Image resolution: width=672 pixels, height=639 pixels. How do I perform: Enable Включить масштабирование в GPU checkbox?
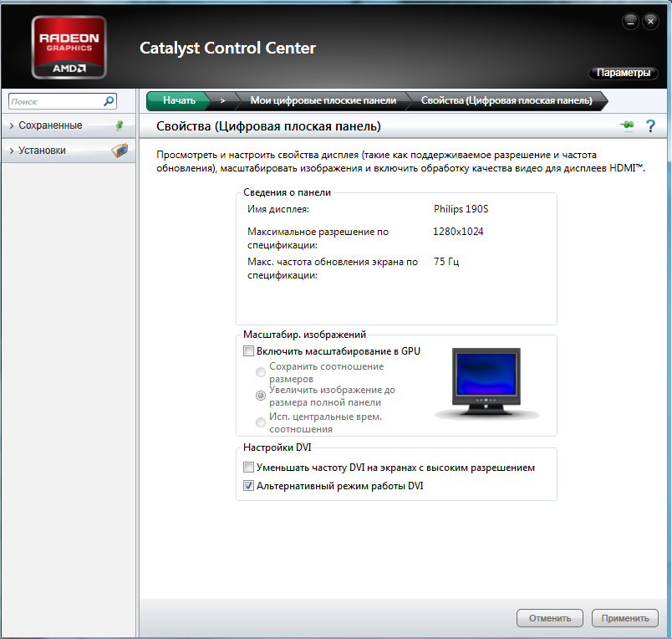248,351
